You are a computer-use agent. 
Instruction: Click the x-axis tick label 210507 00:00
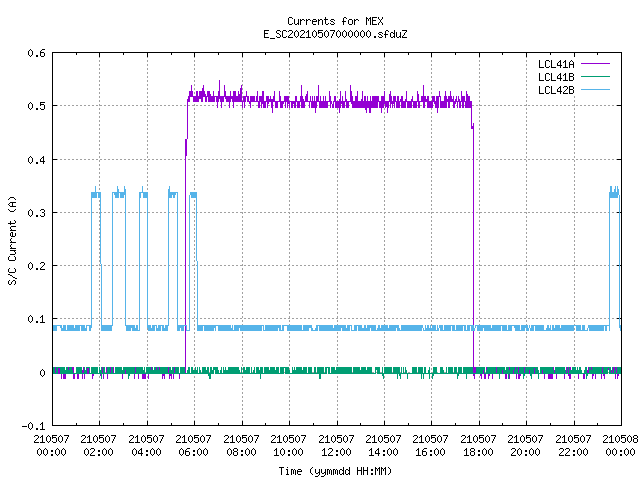51,446
